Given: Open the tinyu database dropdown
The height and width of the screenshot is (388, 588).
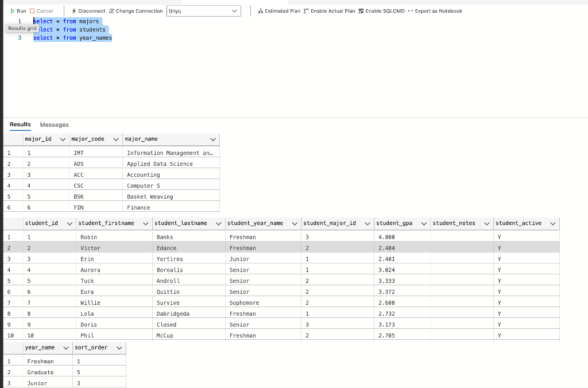Looking at the screenshot, I should [x=233, y=10].
